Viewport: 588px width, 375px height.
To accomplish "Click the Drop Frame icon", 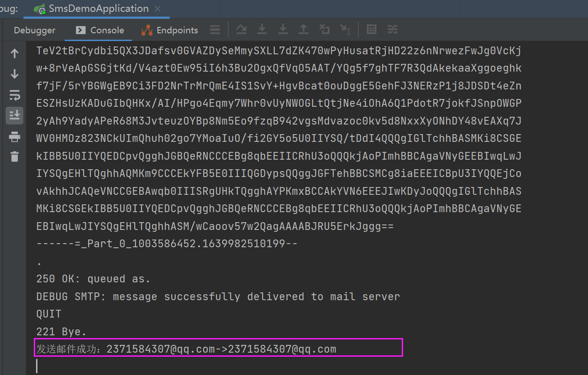I will (324, 30).
